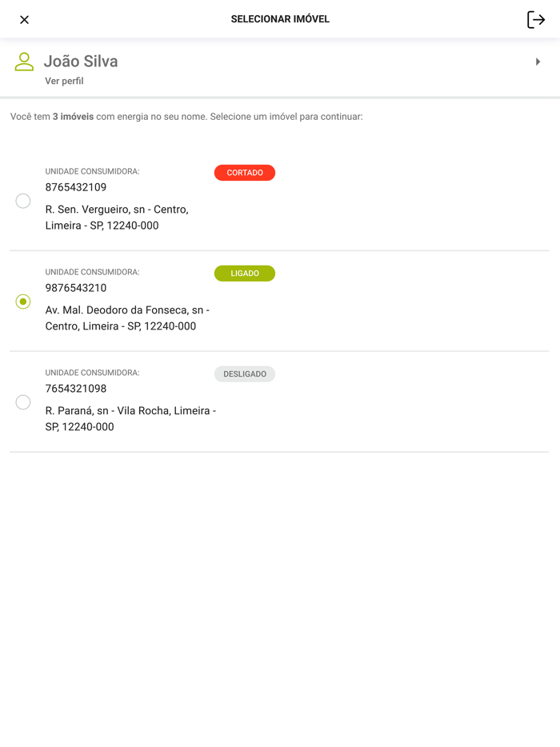Click the user profile avatar icon
560x747 pixels.
click(24, 62)
